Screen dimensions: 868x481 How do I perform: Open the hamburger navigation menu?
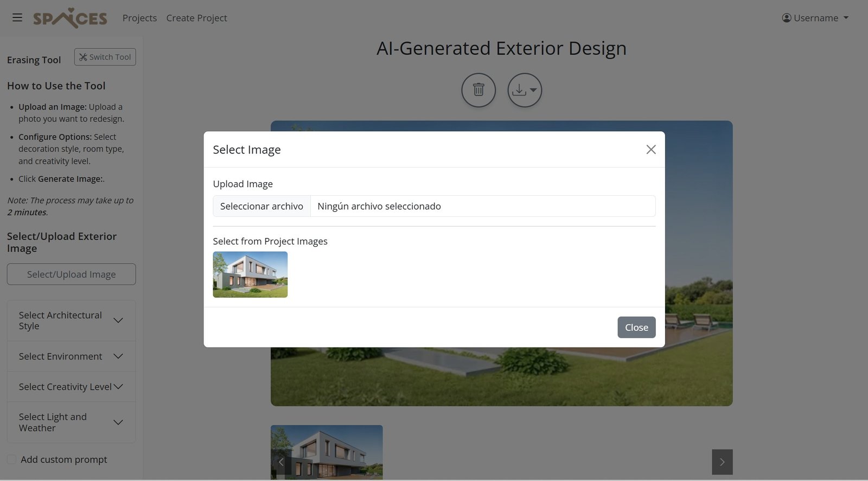tap(17, 18)
